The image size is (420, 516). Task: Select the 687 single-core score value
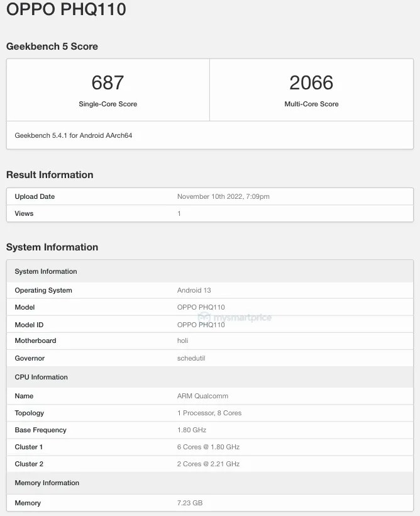[108, 82]
